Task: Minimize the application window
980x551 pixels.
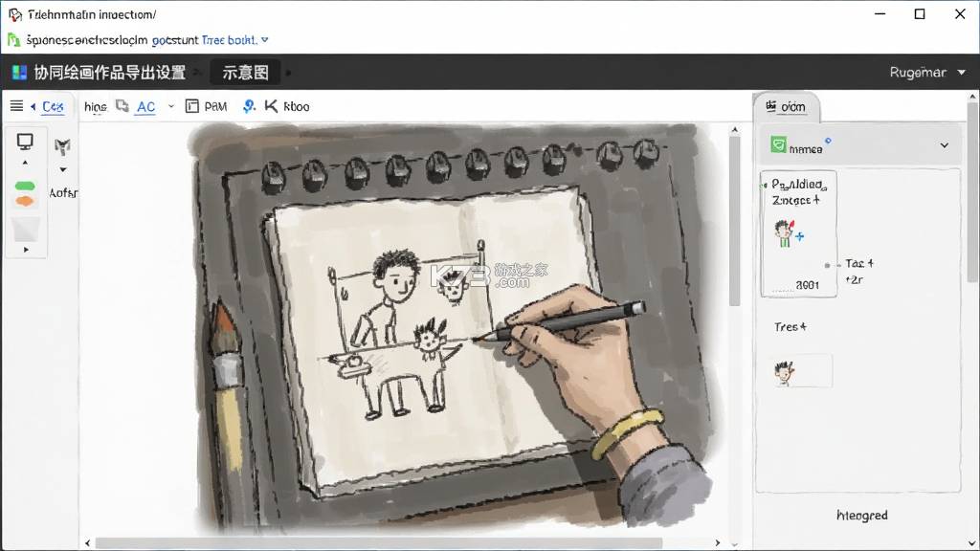Action: 880,13
